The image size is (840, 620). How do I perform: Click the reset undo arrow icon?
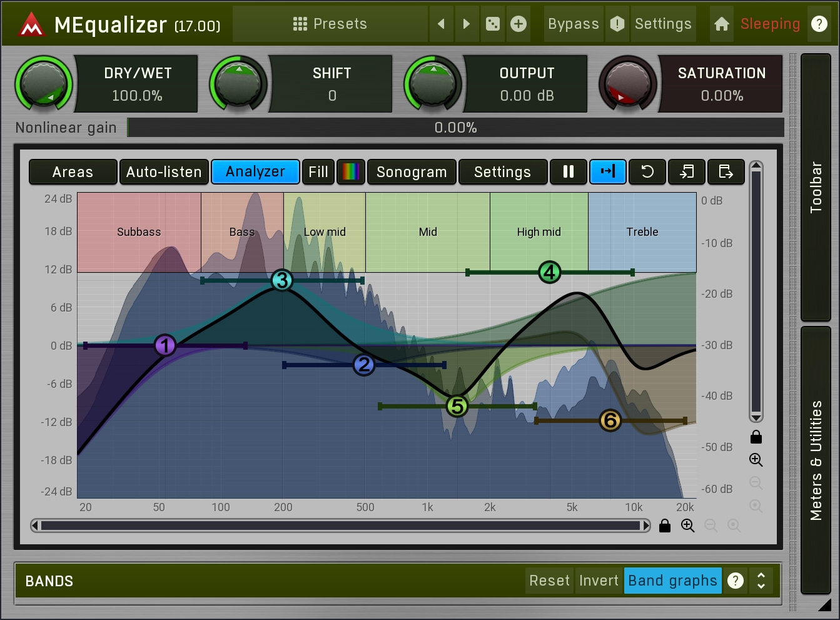coord(647,171)
